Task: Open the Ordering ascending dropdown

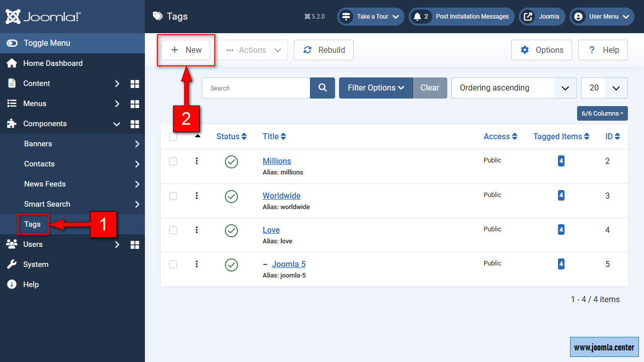Action: (514, 88)
